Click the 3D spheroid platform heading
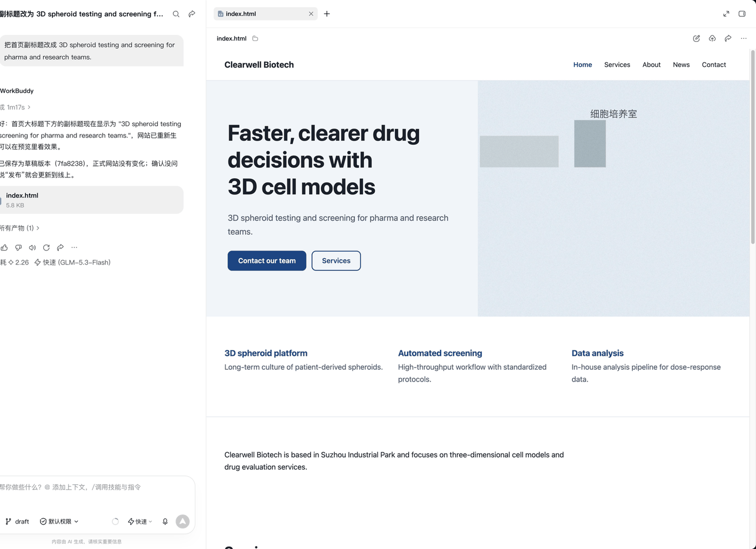This screenshot has width=756, height=549. tap(266, 353)
